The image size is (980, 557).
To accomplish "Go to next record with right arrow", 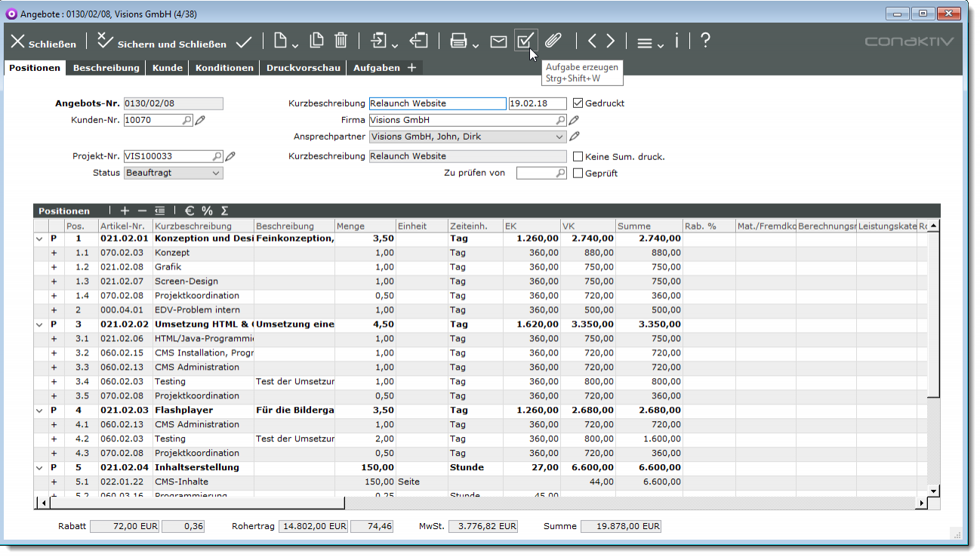I will tap(610, 42).
